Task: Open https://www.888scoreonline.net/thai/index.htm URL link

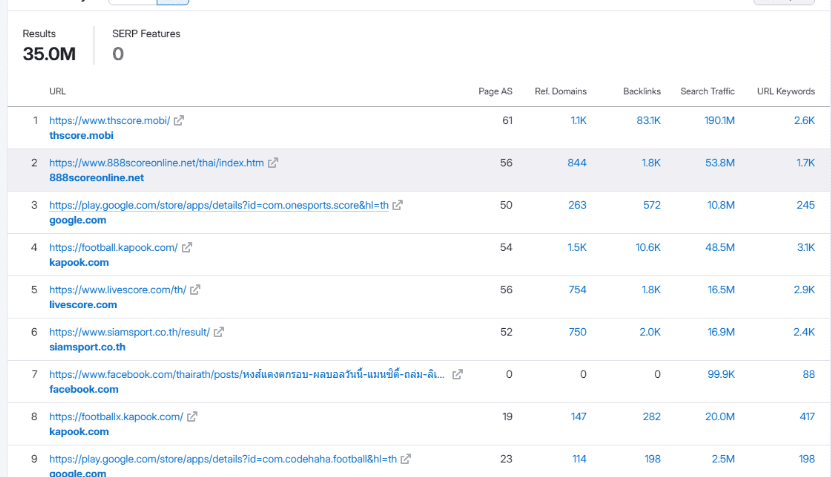Action: [x=156, y=163]
